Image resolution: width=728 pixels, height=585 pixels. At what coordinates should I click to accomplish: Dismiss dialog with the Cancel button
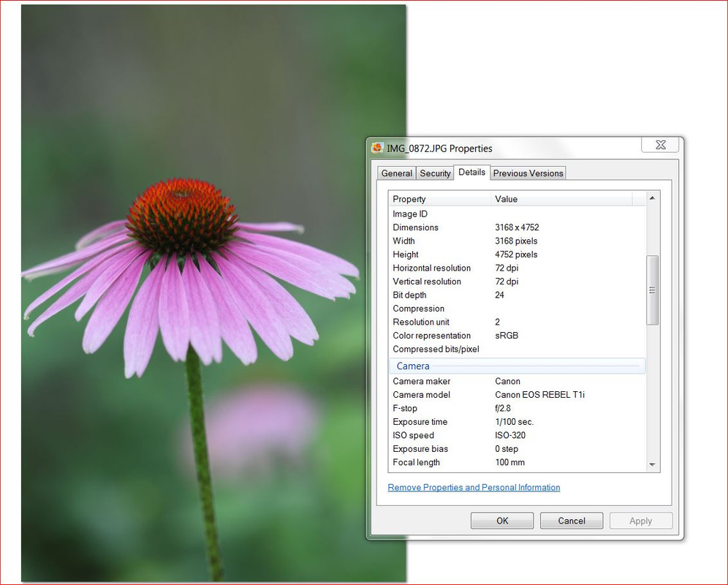(x=572, y=521)
